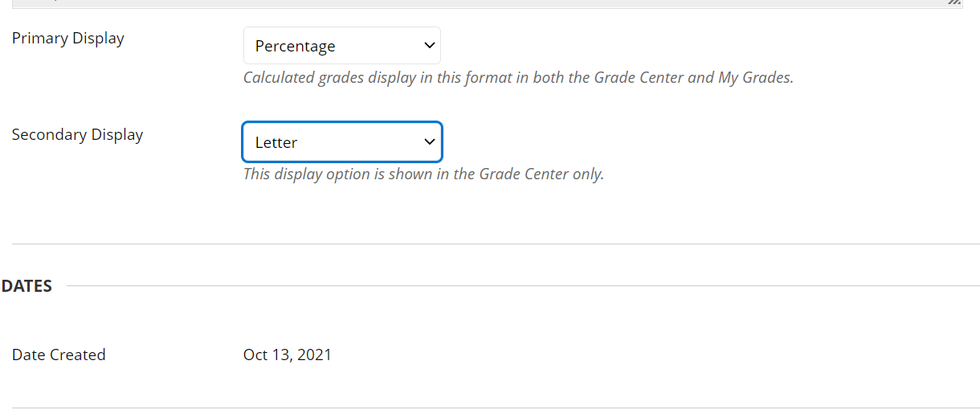
Task: Click the DATES section heading
Action: pyautogui.click(x=27, y=286)
